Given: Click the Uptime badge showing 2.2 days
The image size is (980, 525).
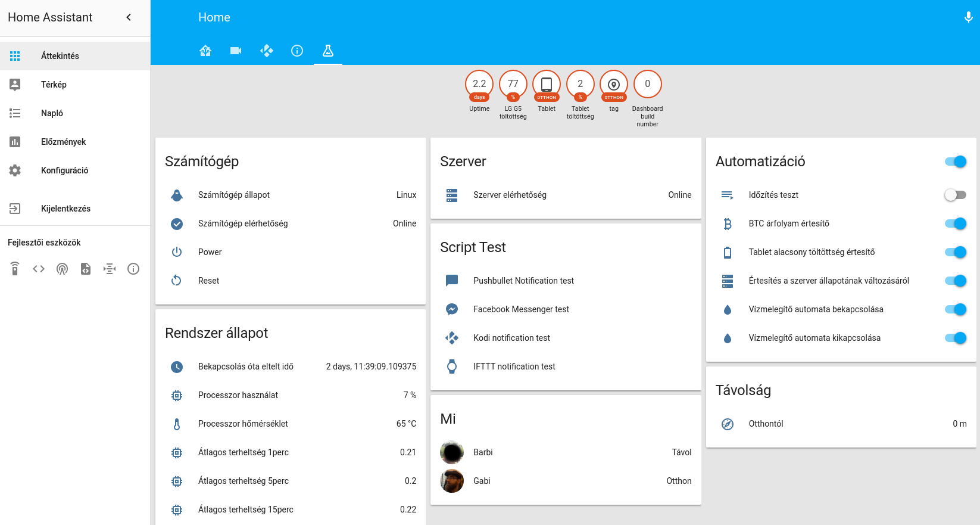Looking at the screenshot, I should 479,85.
